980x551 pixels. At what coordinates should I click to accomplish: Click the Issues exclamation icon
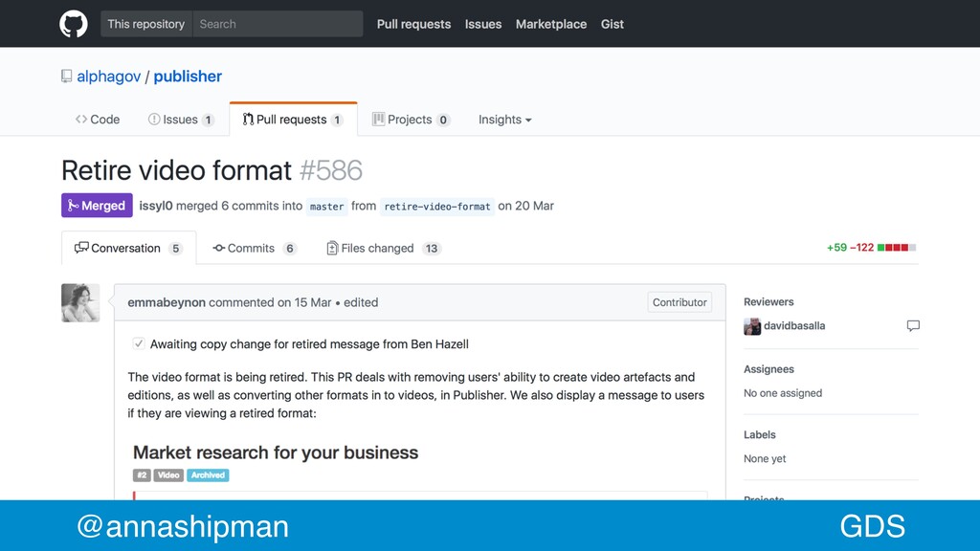click(x=154, y=119)
